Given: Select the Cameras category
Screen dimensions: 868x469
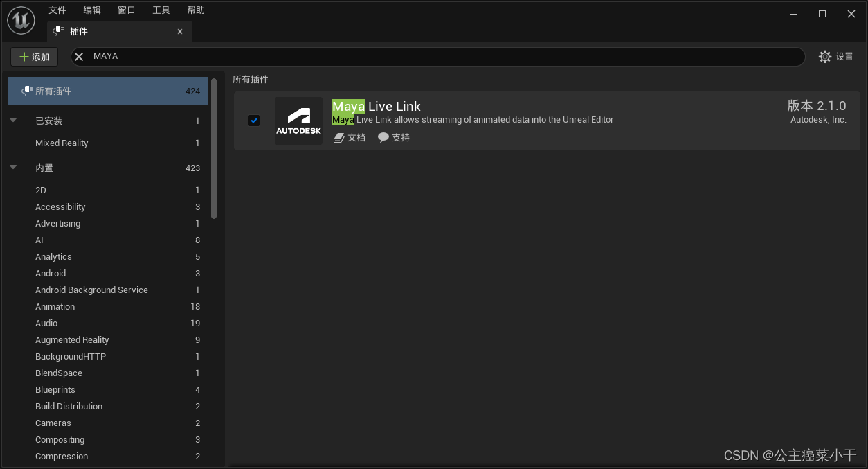Looking at the screenshot, I should [x=108, y=423].
